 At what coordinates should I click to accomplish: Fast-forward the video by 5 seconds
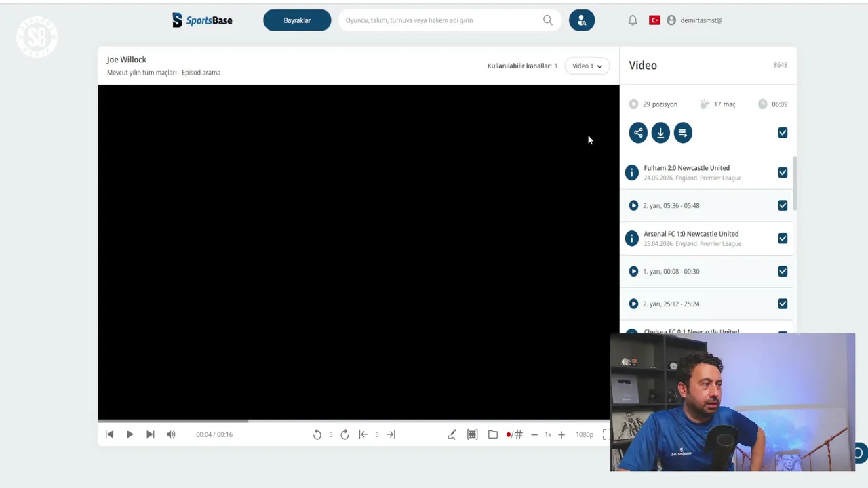click(x=344, y=434)
